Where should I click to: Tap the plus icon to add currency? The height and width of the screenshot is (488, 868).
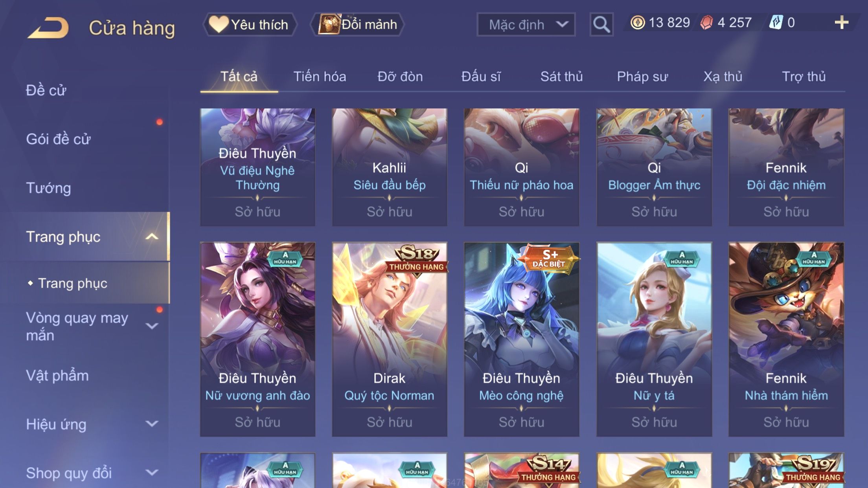pos(841,22)
